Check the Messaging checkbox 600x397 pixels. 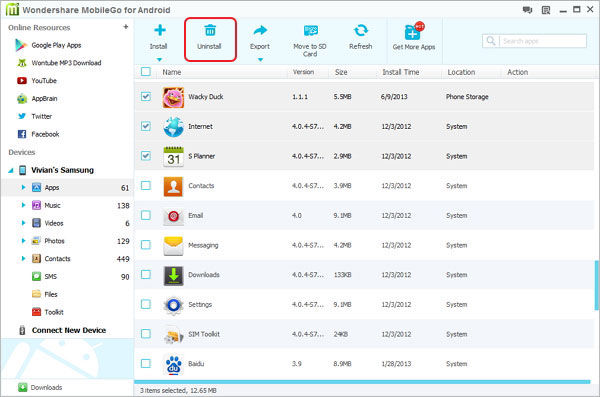pyautogui.click(x=146, y=245)
